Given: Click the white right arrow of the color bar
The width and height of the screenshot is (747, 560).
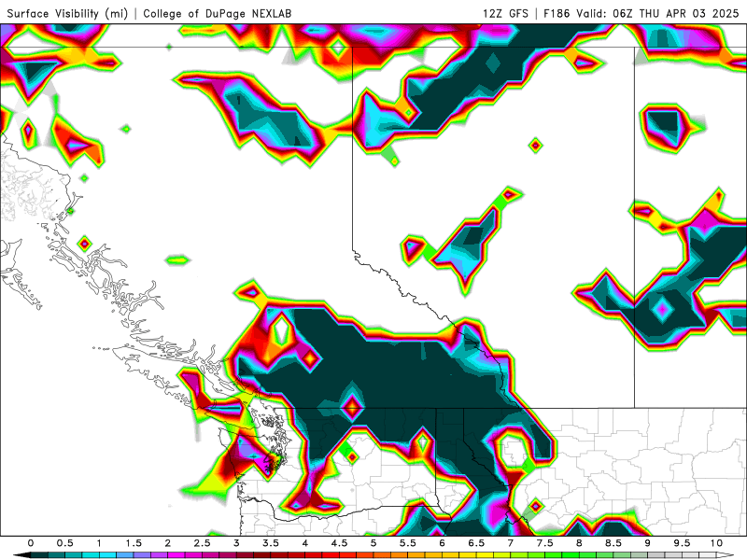Looking at the screenshot, I should pos(726,555).
